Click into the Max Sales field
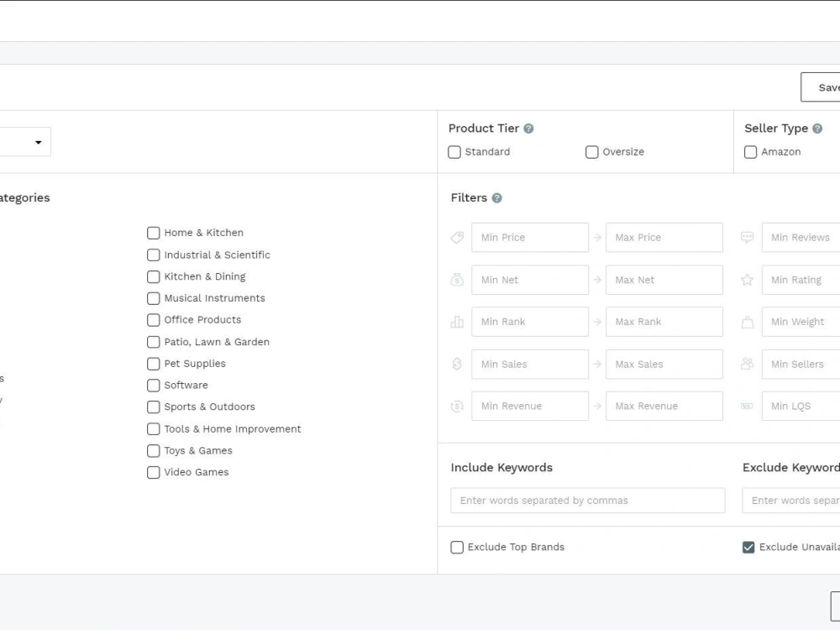This screenshot has height=630, width=840. (664, 365)
